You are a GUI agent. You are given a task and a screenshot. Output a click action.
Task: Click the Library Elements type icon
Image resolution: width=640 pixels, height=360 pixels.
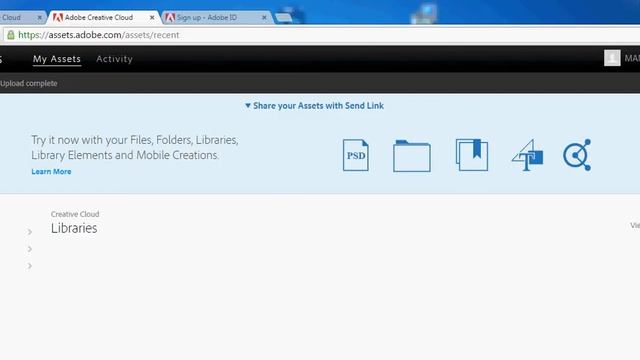pos(527,155)
